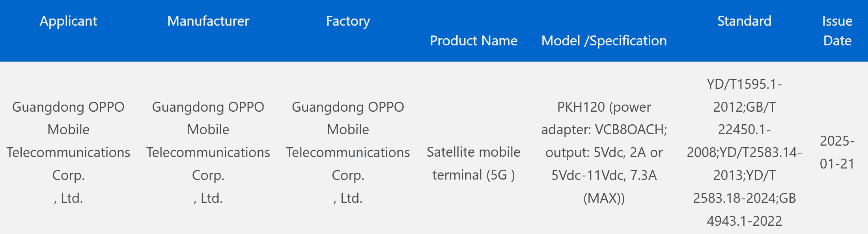Select ", Ltd." in the Applicant cell
The height and width of the screenshot is (234, 868).
[x=68, y=198]
